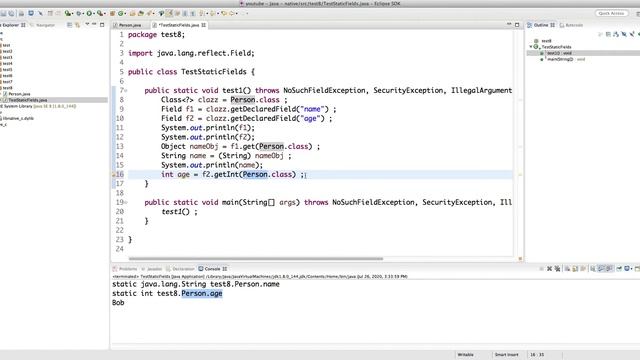Open the External Tools dropdown arrow
Viewport: 640px width, 360px height.
[x=105, y=13]
